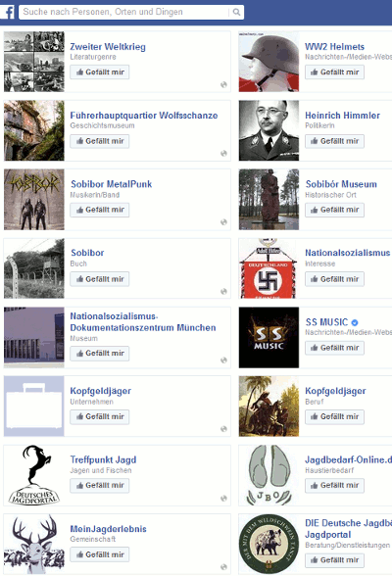Open the Kopfgeldjäger Beruf page link
The width and height of the screenshot is (392, 576).
click(x=335, y=391)
